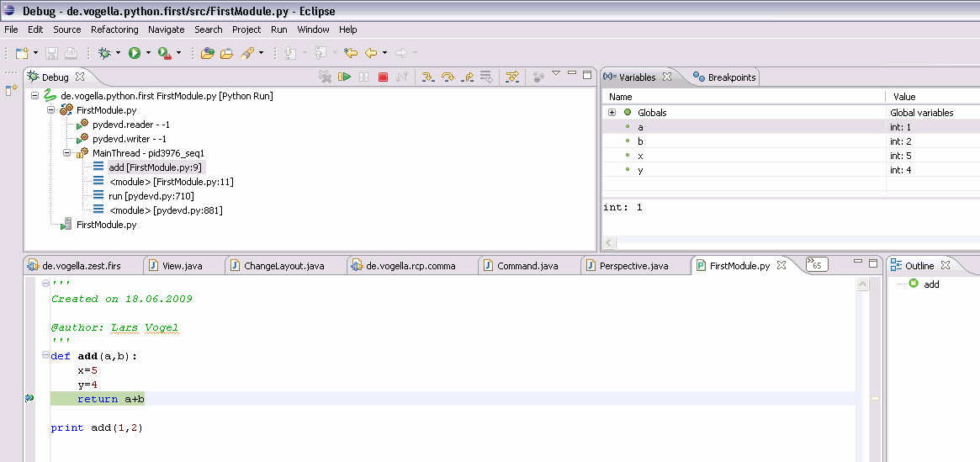The height and width of the screenshot is (462, 980).
Task: Click the Step Into icon
Action: point(427,77)
